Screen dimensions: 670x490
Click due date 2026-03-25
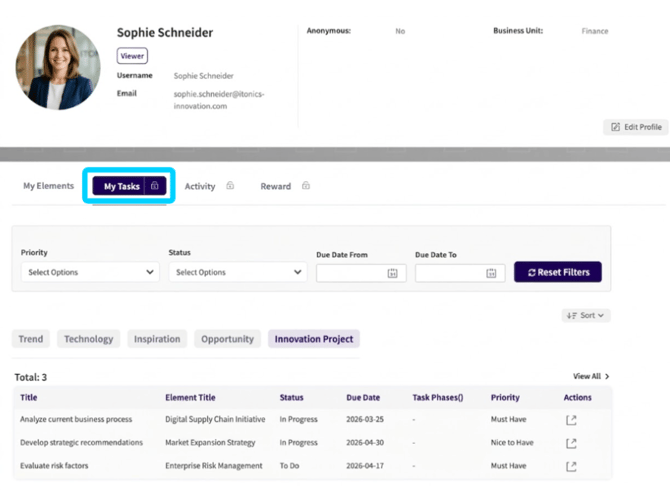365,419
